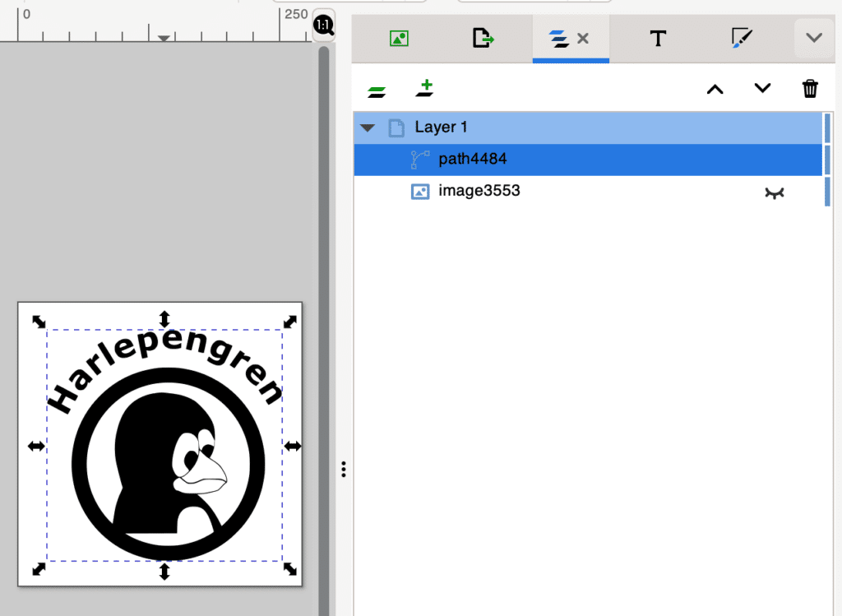Move selected item down with the down arrow
Screen dimensions: 842x616
[x=762, y=88]
